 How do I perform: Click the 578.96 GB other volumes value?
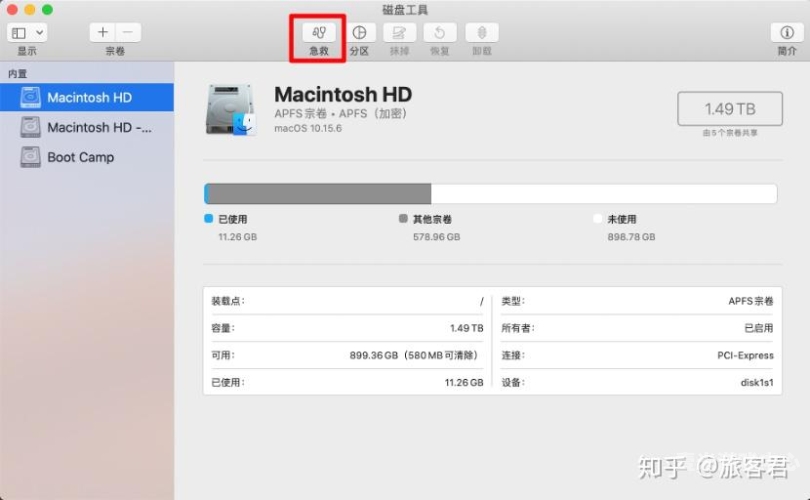(437, 237)
